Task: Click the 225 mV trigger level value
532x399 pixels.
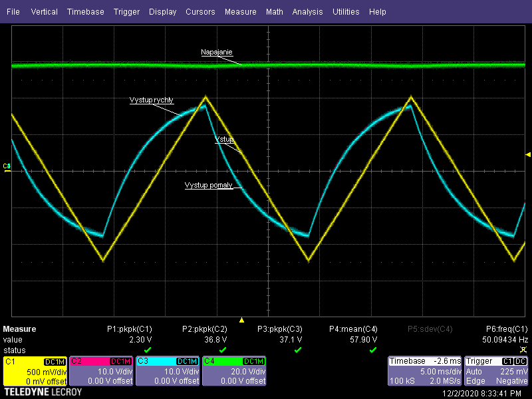Action: tap(513, 372)
